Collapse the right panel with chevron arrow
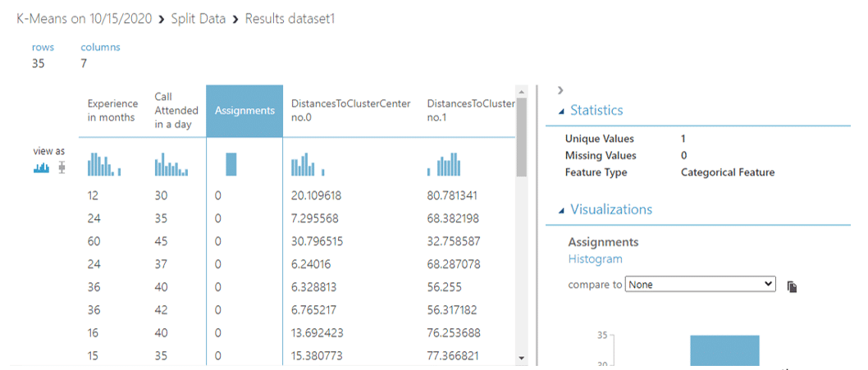 pyautogui.click(x=560, y=90)
